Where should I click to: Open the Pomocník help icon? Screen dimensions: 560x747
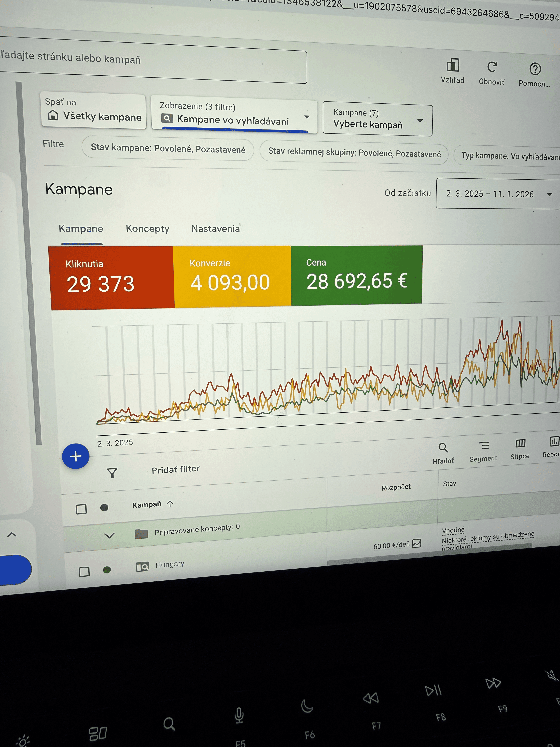535,69
